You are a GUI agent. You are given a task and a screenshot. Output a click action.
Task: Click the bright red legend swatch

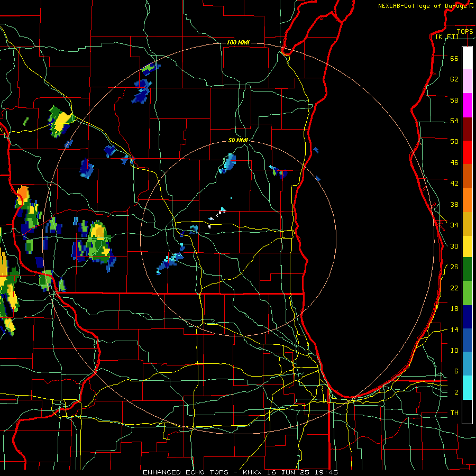point(467,152)
